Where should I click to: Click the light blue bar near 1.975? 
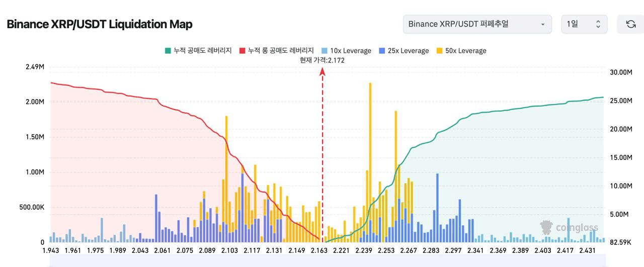click(102, 230)
